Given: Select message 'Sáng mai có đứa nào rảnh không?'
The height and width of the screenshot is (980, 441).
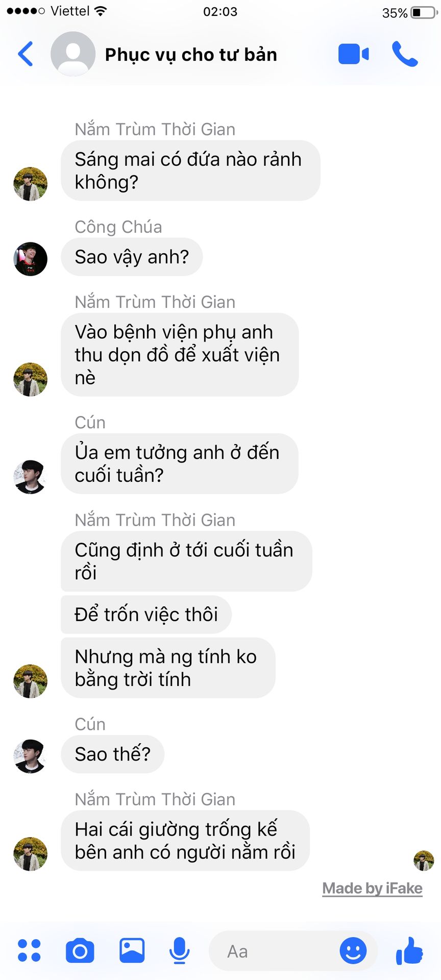Looking at the screenshot, I should [190, 170].
